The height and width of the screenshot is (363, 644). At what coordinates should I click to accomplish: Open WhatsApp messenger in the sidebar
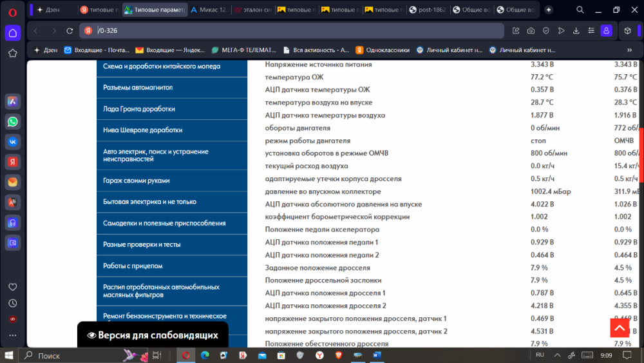point(13,122)
